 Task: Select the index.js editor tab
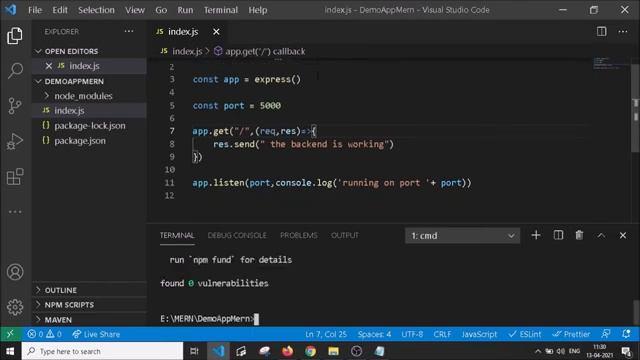186,31
